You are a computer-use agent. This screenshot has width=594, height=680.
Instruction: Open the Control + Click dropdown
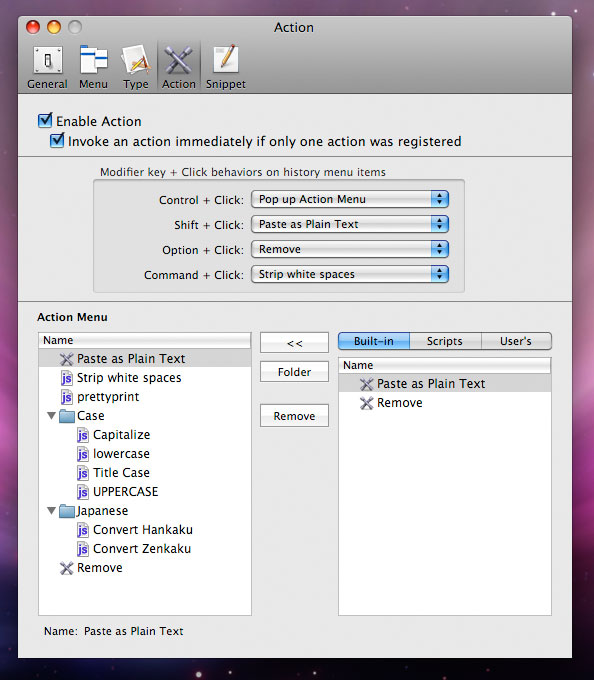click(x=350, y=199)
